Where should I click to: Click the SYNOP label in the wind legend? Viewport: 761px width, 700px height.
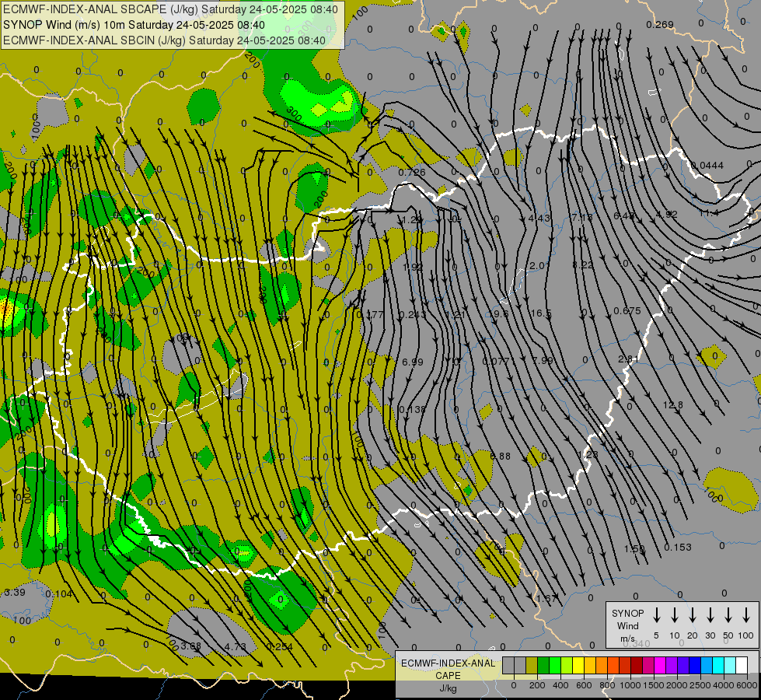(627, 614)
